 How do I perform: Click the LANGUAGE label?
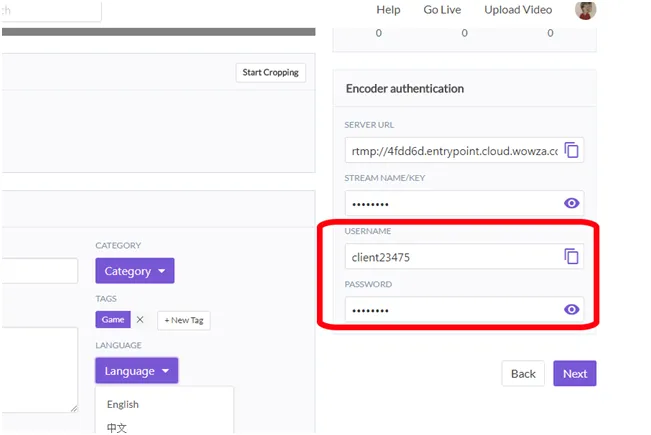[x=118, y=345]
